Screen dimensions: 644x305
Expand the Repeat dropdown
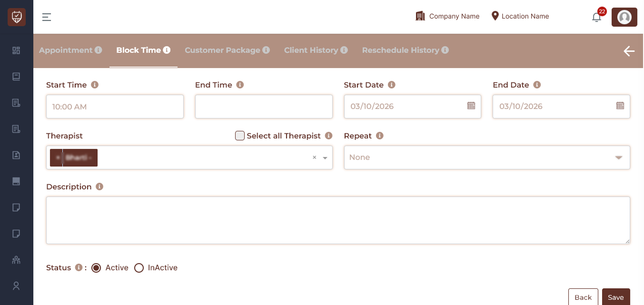tap(618, 157)
